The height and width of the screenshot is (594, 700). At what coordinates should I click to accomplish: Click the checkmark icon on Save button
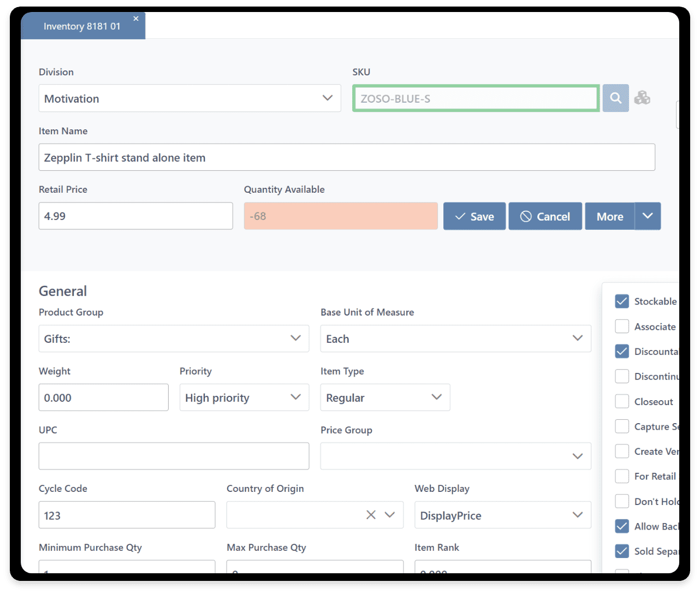click(x=460, y=216)
